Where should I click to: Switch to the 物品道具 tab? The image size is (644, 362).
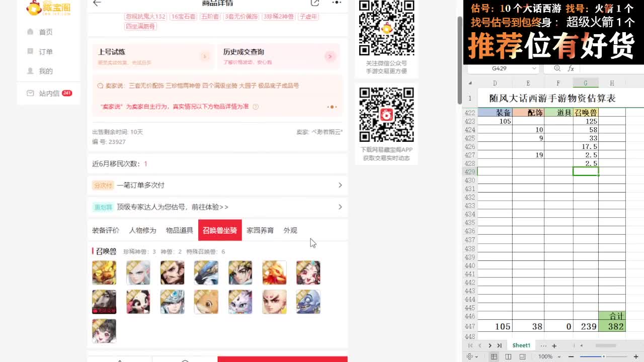(x=179, y=230)
